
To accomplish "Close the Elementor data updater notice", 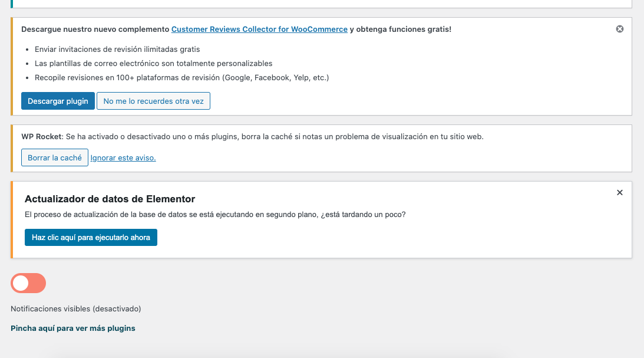I will 619,192.
